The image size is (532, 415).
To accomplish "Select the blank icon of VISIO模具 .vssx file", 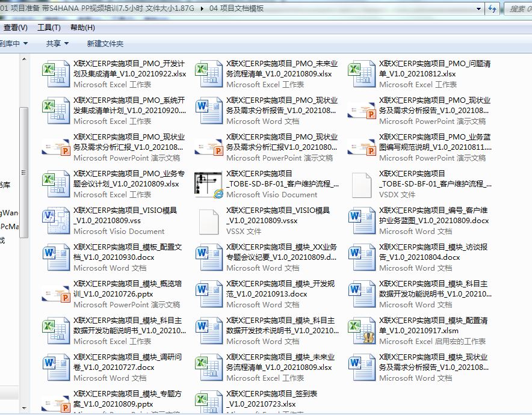I will point(209,220).
